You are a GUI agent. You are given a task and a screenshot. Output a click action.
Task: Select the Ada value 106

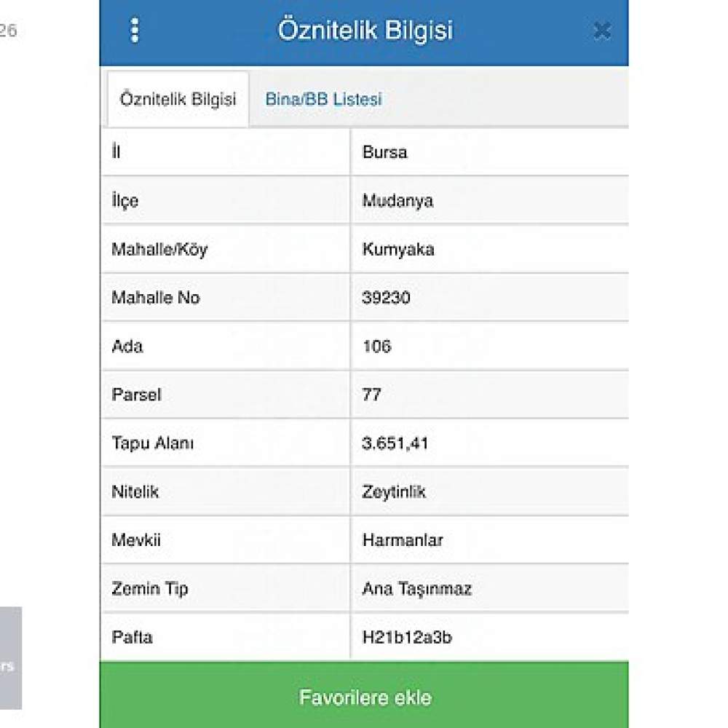[x=376, y=346]
